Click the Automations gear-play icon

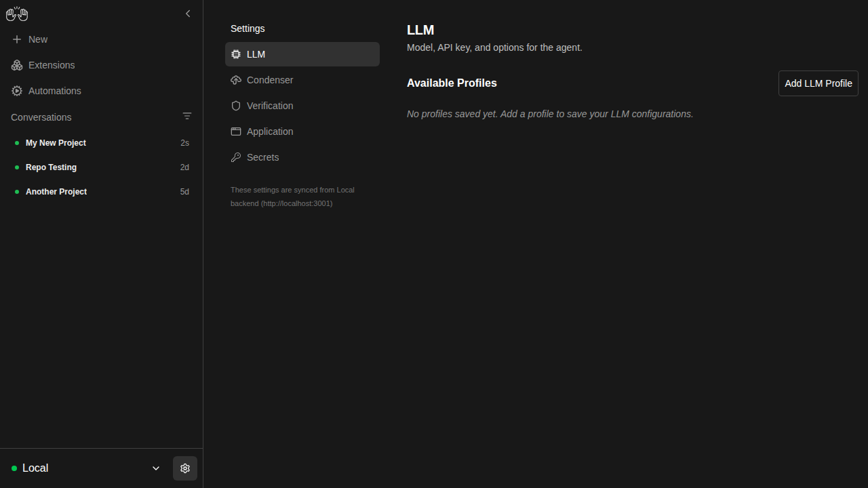click(17, 91)
